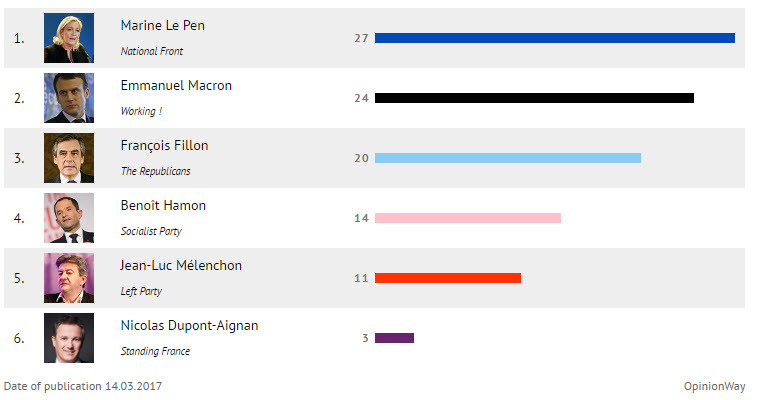Screen dimensions: 763x400
Task: Click the dark blue 27 percent bar
Action: tap(555, 38)
